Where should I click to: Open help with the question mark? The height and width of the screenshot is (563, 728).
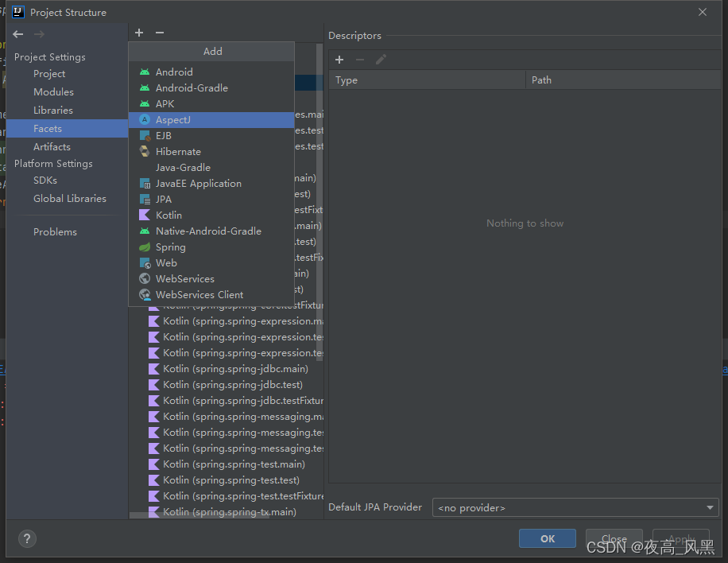pos(27,539)
